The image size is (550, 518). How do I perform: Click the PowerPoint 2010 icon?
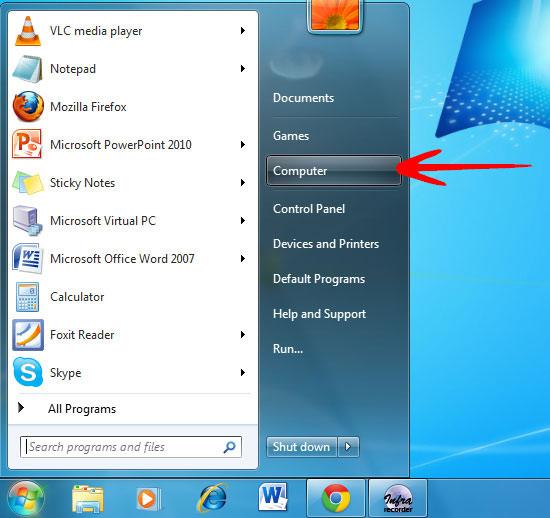(x=27, y=144)
